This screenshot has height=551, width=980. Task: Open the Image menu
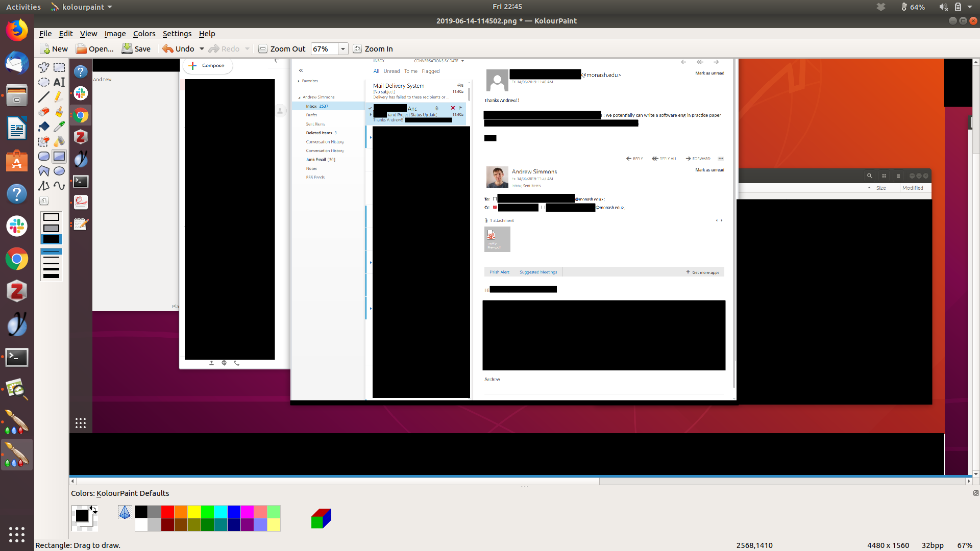(115, 34)
